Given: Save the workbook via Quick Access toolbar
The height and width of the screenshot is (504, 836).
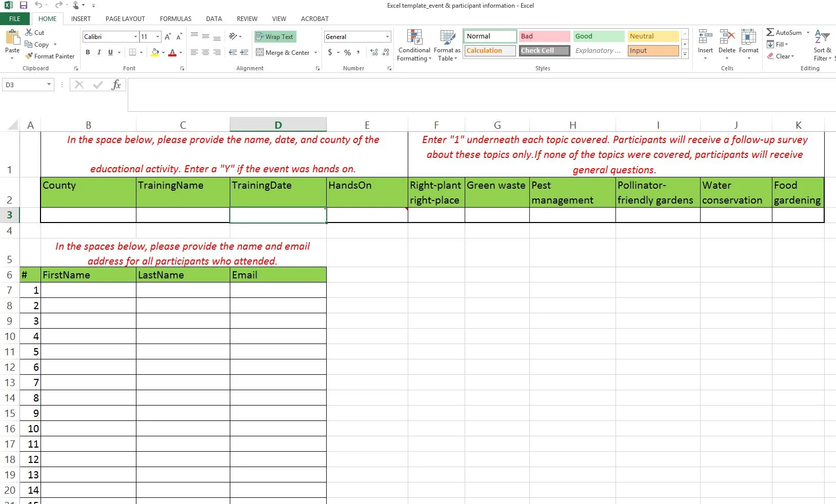Looking at the screenshot, I should tap(23, 6).
